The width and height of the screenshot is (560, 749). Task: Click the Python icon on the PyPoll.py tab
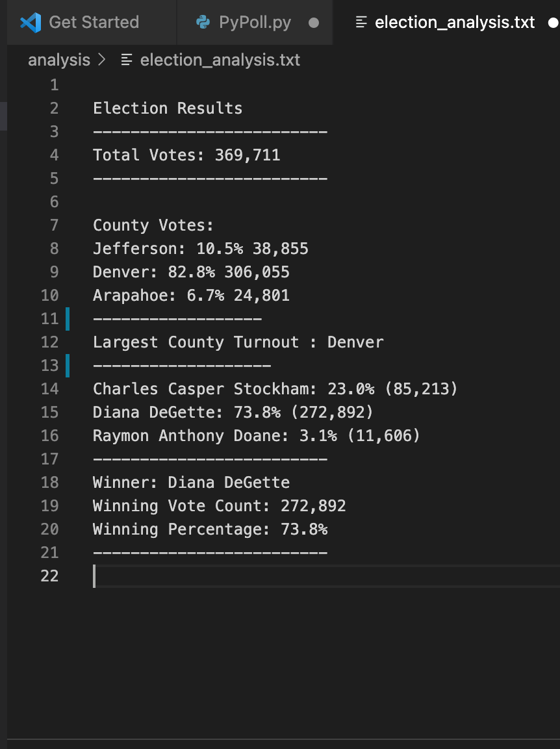click(x=205, y=21)
